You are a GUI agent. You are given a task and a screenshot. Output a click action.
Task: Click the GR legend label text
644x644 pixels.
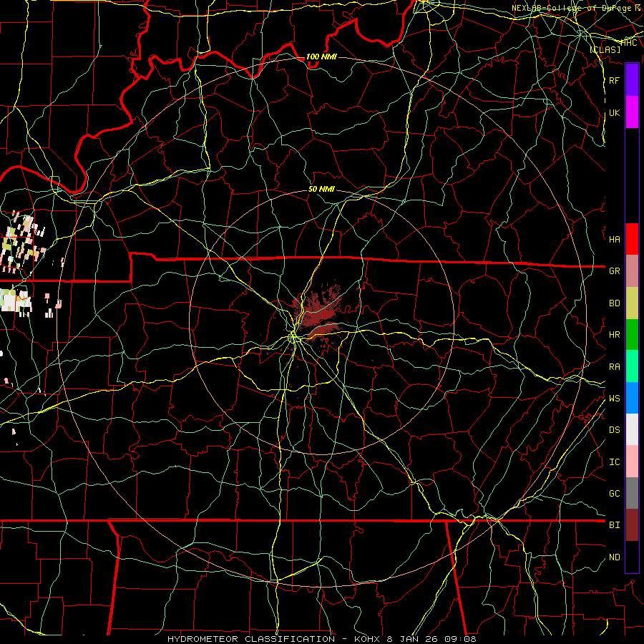pos(614,270)
